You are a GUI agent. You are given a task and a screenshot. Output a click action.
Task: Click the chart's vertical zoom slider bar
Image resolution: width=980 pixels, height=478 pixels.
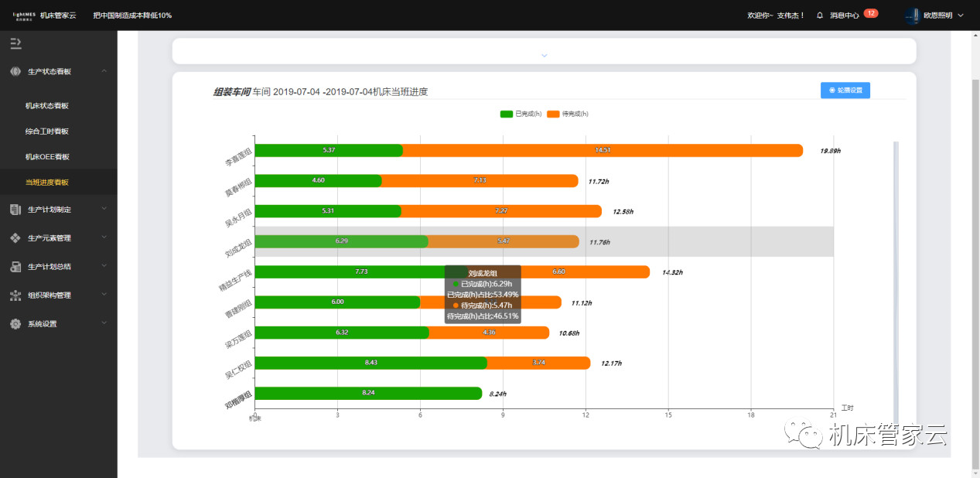pos(896,278)
